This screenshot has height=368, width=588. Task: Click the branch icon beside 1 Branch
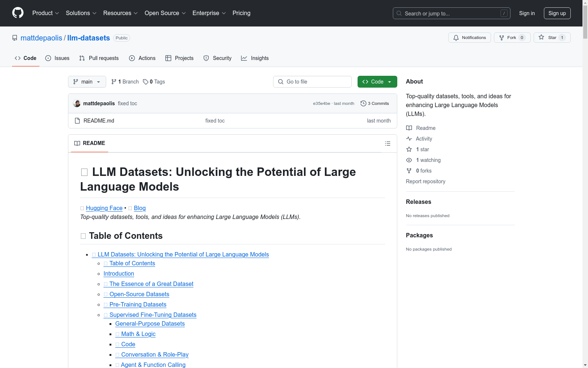point(114,82)
